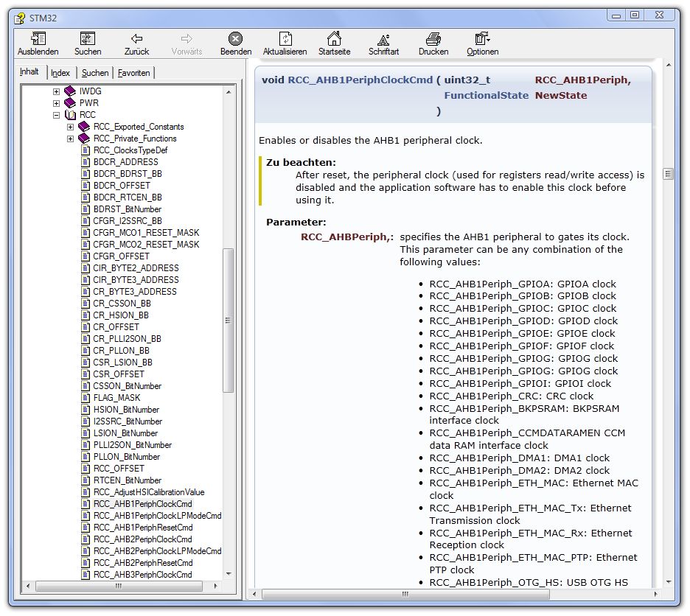690x616 pixels.
Task: Click the open book icon beside RCC
Action: pyautogui.click(x=70, y=115)
